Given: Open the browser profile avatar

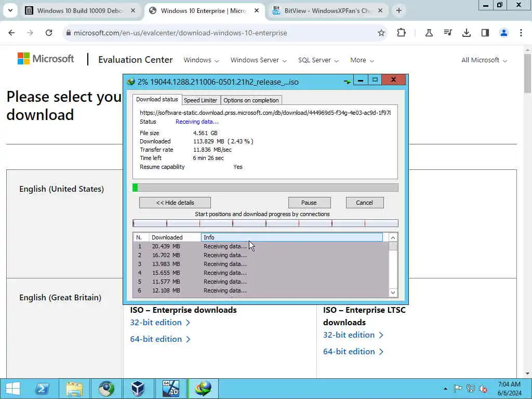Looking at the screenshot, I should pyautogui.click(x=504, y=33).
